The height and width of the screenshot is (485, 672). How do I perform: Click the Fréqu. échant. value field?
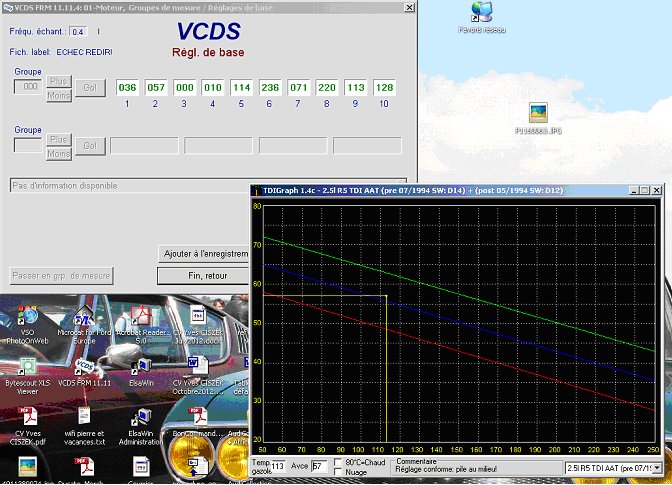click(x=78, y=32)
